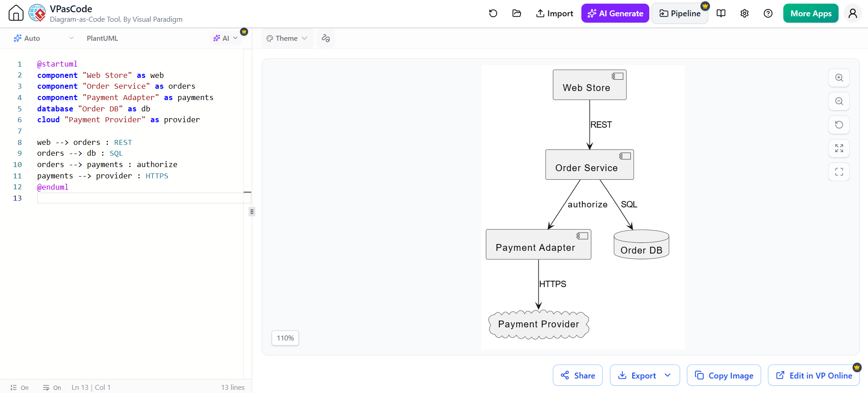The image size is (868, 393).
Task: Share the diagram
Action: [578, 375]
